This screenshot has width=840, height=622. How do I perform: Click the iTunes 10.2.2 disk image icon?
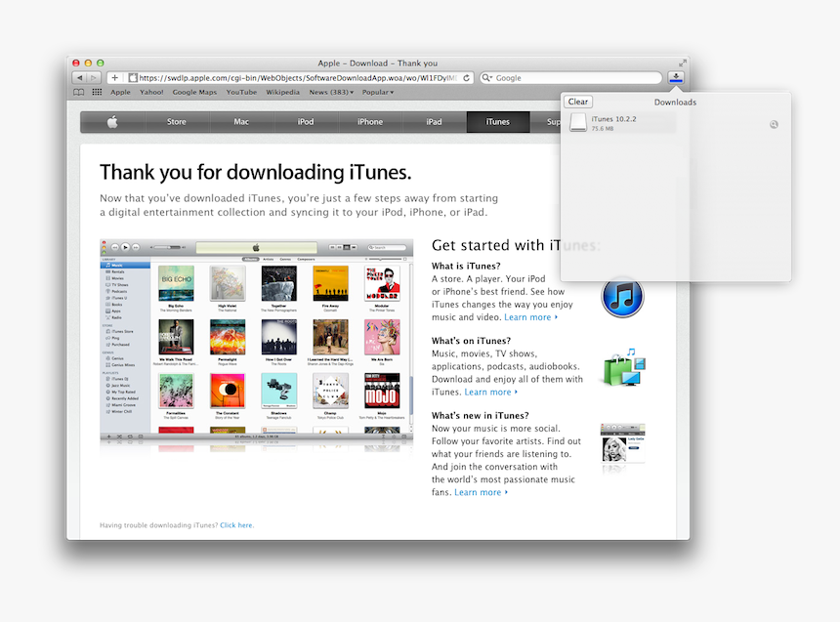[578, 123]
